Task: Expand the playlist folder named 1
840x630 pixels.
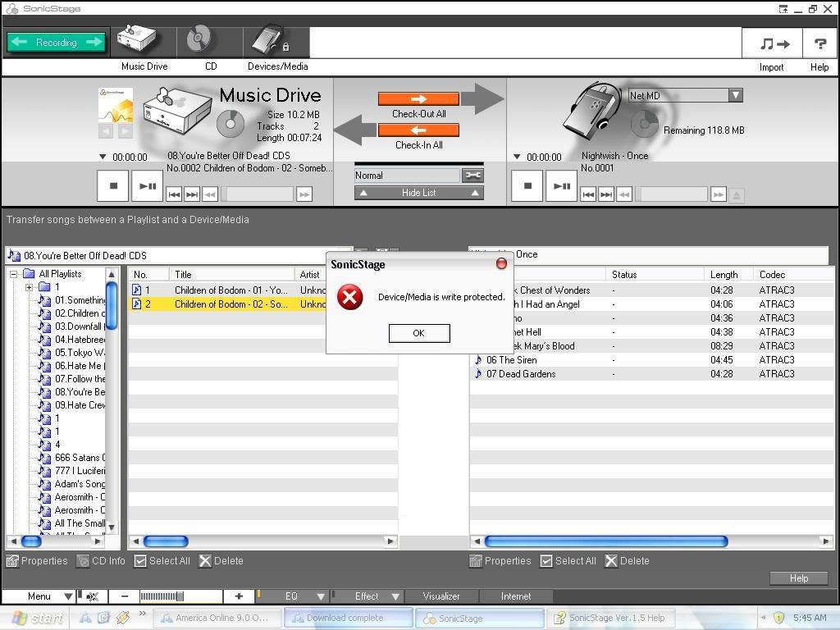Action: click(30, 287)
